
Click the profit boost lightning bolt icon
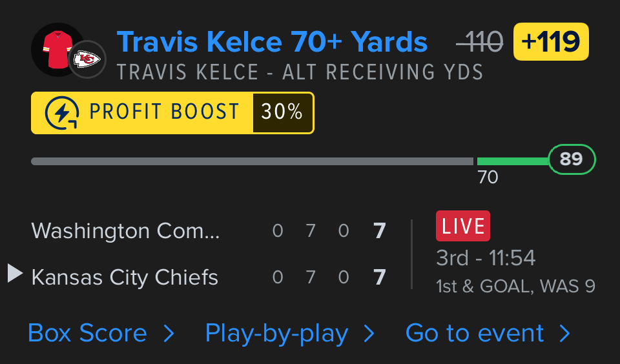point(63,113)
